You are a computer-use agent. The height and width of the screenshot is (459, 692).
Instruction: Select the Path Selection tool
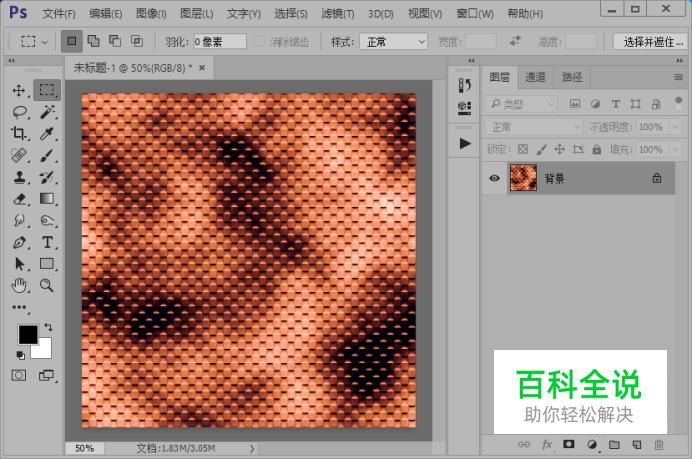tap(19, 263)
